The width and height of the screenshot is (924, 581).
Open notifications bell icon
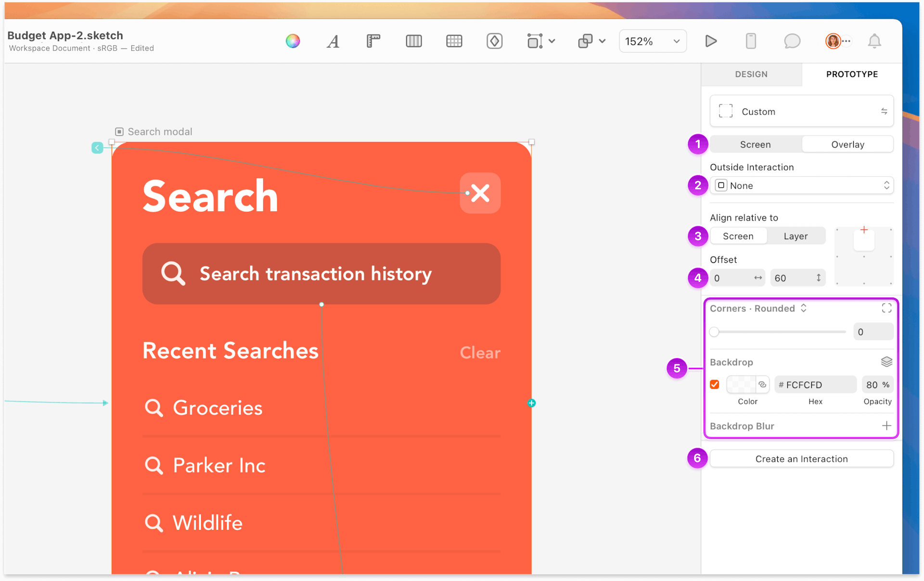coord(874,41)
